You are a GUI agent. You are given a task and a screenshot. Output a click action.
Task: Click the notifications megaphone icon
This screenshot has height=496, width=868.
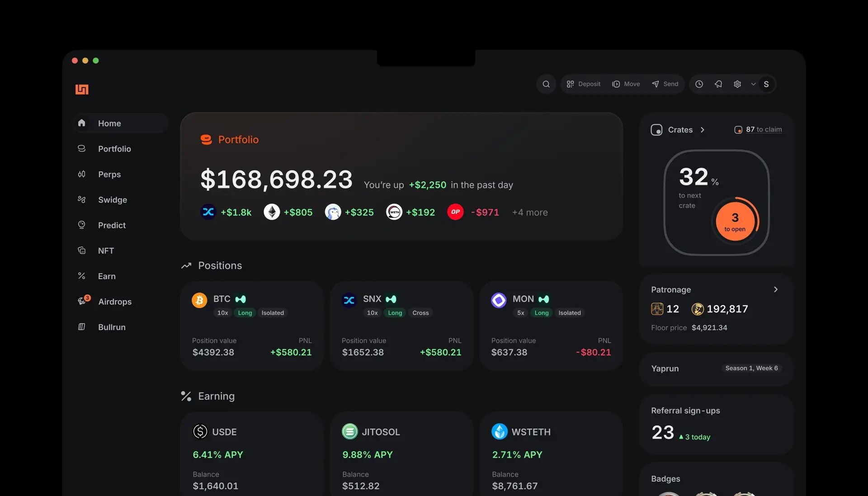(x=718, y=84)
